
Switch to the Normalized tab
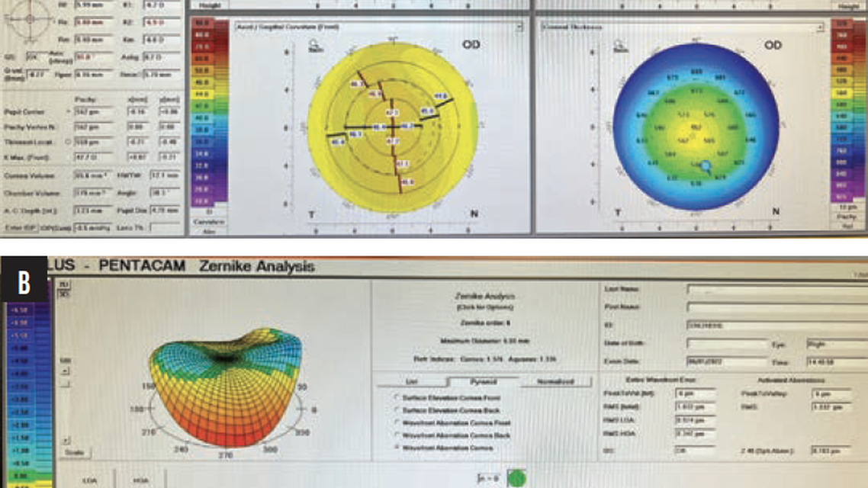point(555,382)
